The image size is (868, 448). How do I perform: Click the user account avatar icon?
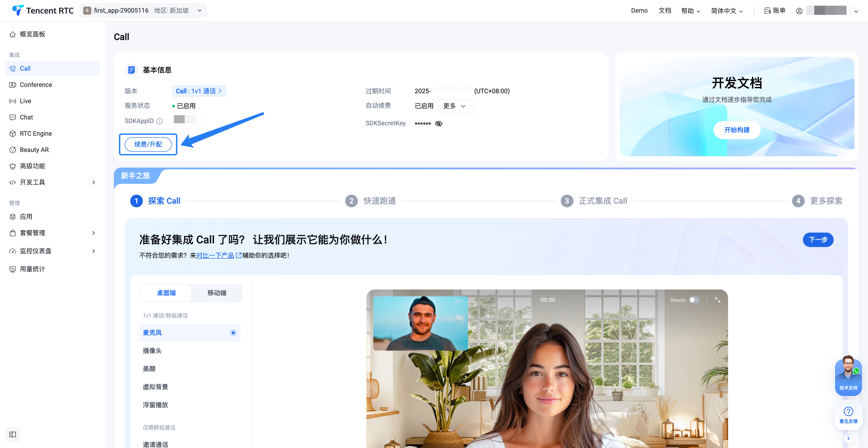coord(799,11)
